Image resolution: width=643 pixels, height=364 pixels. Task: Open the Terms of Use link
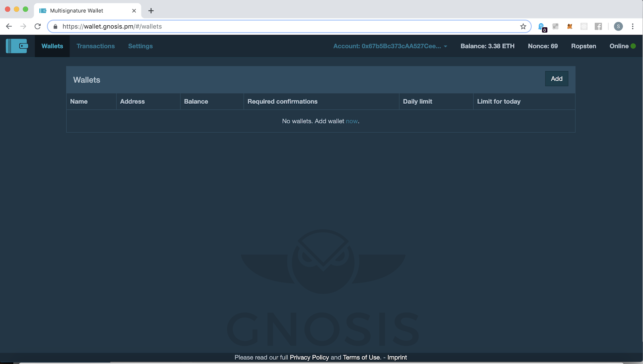(x=361, y=357)
